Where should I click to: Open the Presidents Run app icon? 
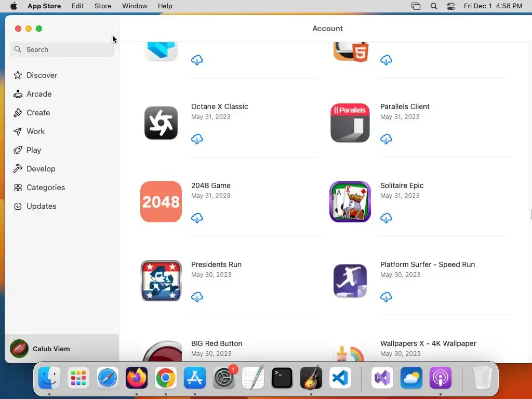click(161, 281)
